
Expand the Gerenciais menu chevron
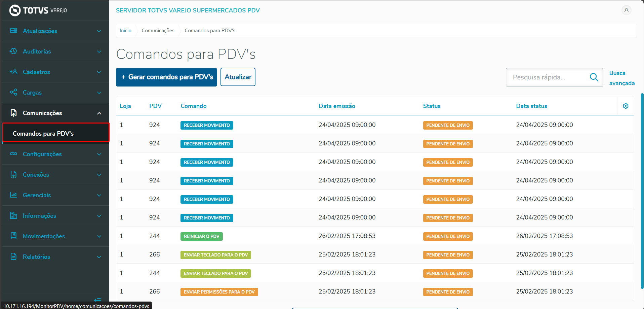(99, 195)
